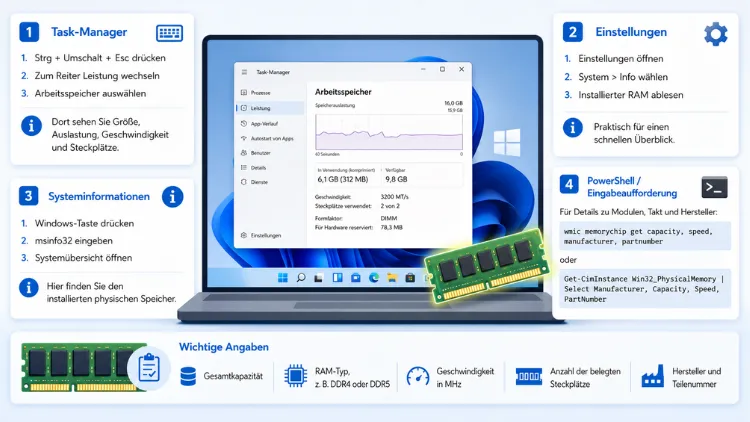Screen dimensions: 750x422
Task: Open the Microsoft Store taskbar icon
Action: coord(410,278)
